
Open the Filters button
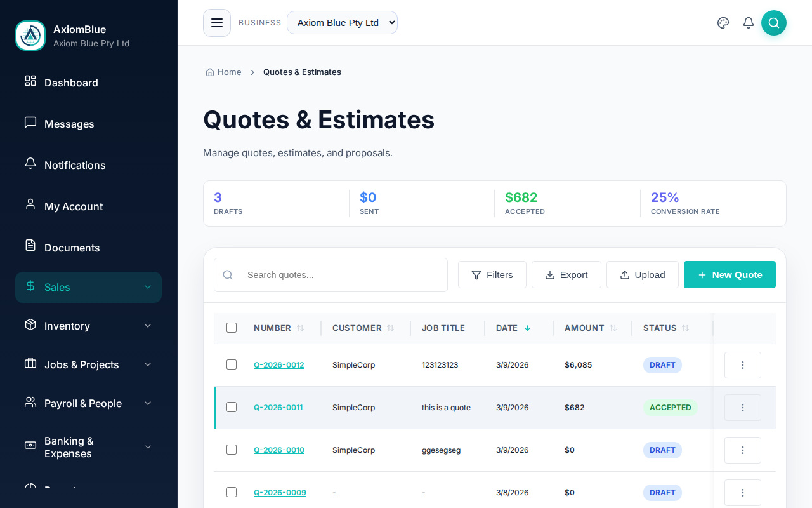[492, 275]
